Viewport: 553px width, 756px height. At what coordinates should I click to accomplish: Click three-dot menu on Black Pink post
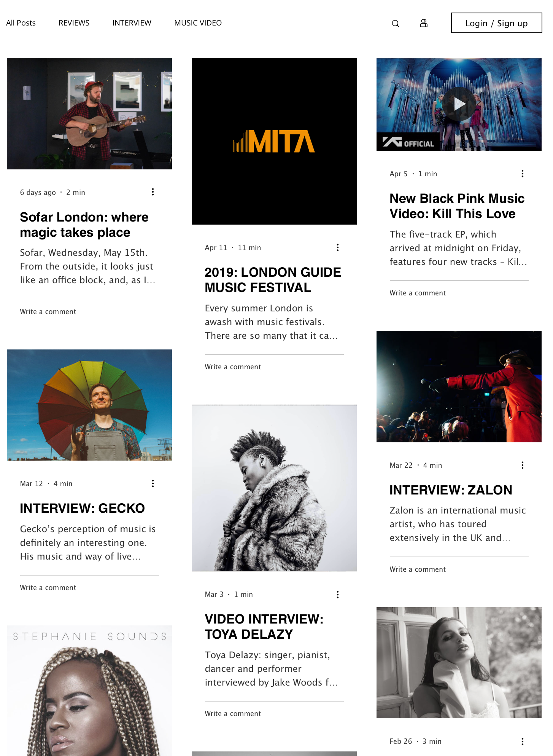click(x=523, y=174)
